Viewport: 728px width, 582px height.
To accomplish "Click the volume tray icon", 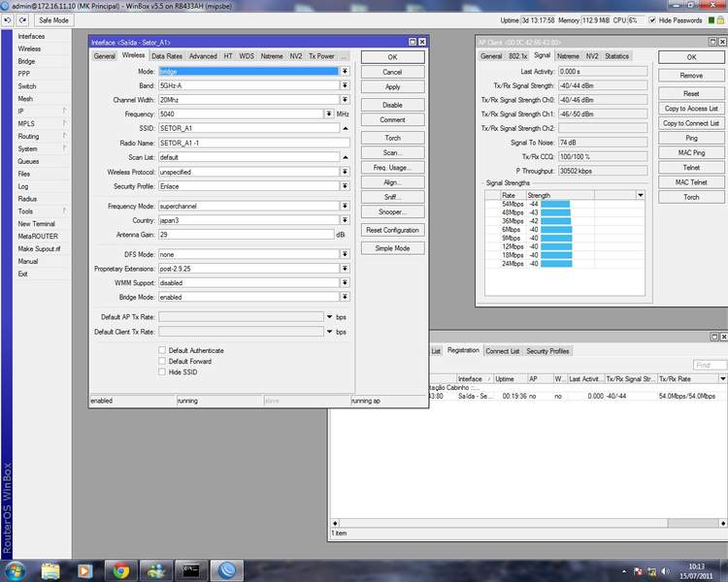I will coord(665,571).
